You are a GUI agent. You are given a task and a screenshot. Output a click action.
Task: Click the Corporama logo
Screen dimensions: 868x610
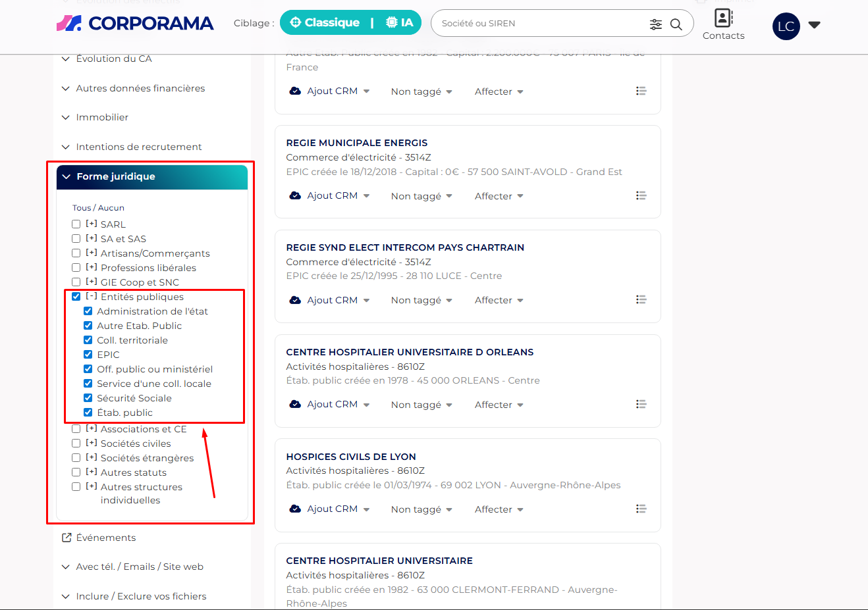coord(135,24)
